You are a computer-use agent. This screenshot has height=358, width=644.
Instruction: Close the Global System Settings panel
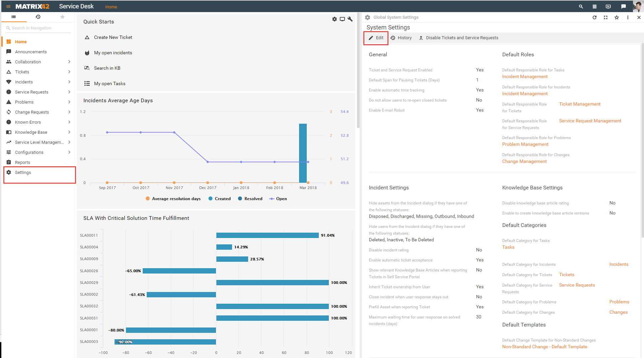tap(639, 17)
